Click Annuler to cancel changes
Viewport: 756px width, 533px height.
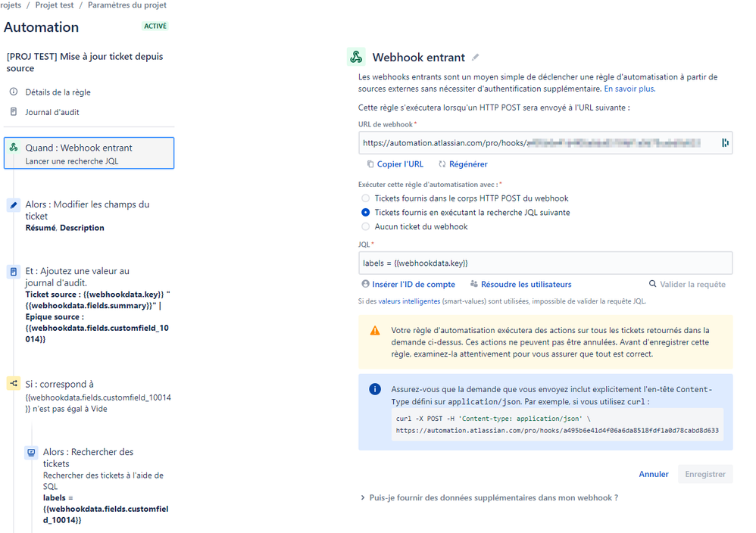coord(653,474)
